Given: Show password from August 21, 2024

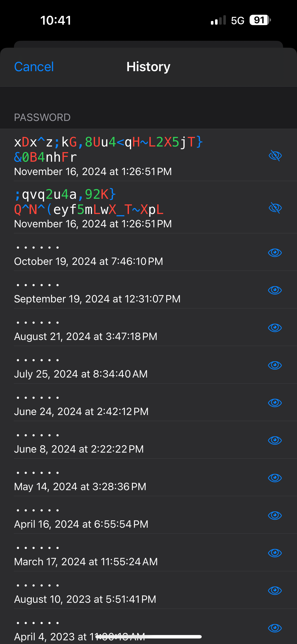Looking at the screenshot, I should pyautogui.click(x=275, y=328).
